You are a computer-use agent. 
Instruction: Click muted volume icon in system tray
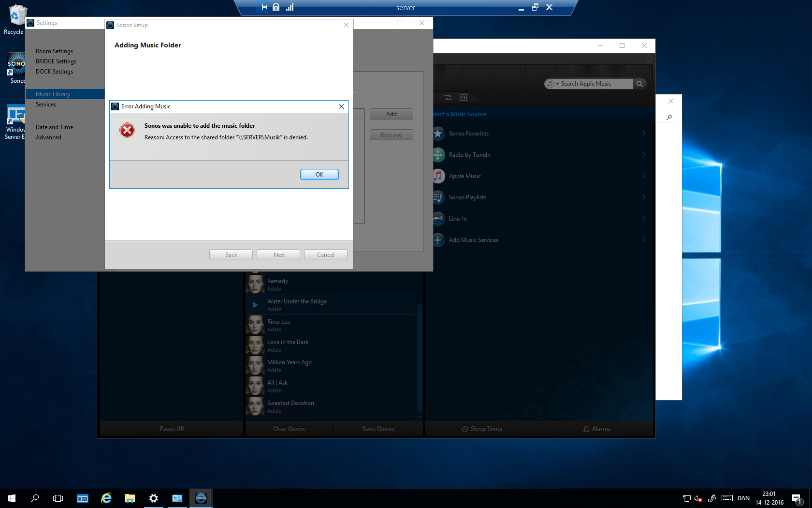point(698,498)
